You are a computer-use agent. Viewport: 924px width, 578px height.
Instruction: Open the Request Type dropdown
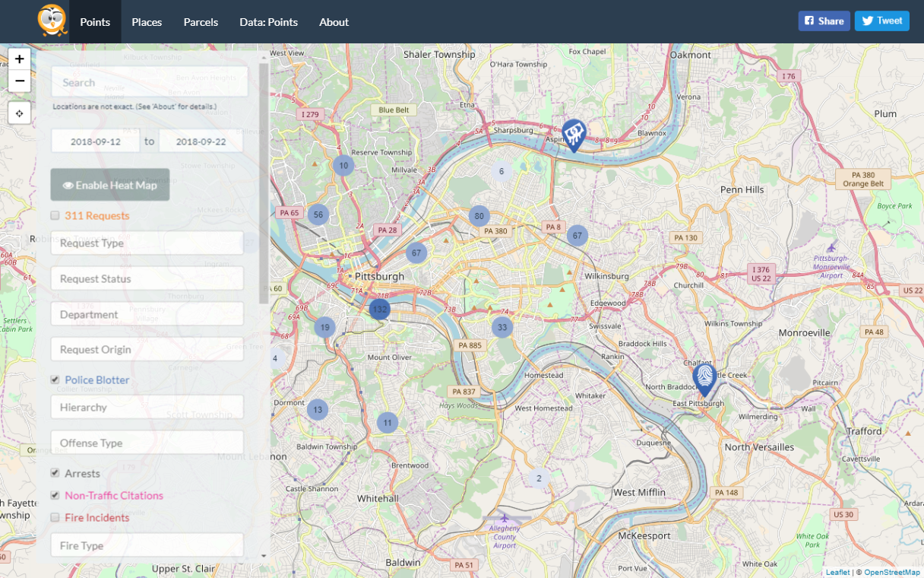[x=147, y=243]
